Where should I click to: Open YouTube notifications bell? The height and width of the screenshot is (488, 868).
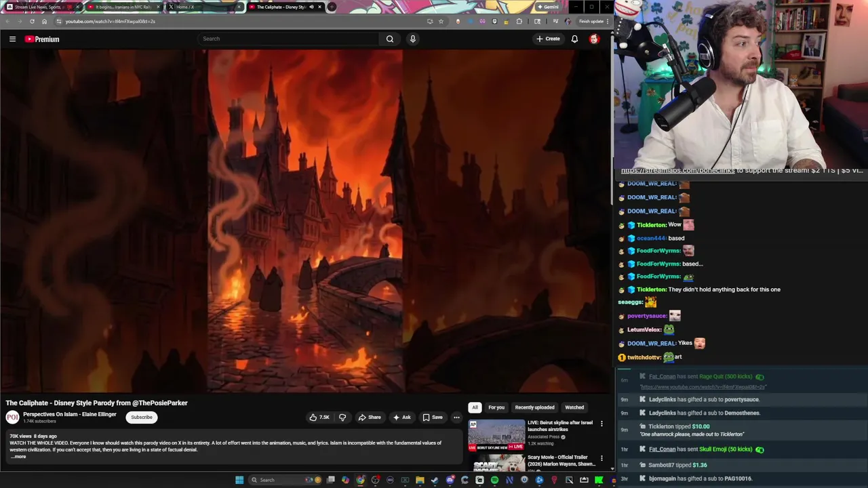tap(574, 39)
